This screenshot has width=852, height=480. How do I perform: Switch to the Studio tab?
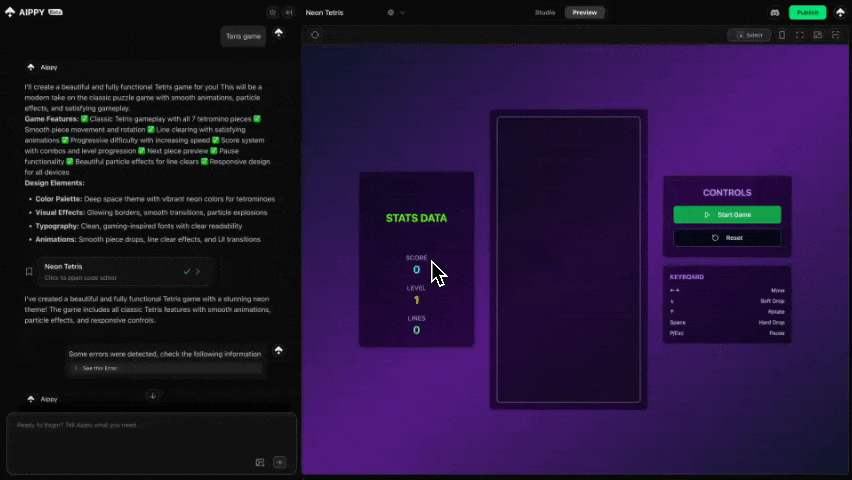545,13
